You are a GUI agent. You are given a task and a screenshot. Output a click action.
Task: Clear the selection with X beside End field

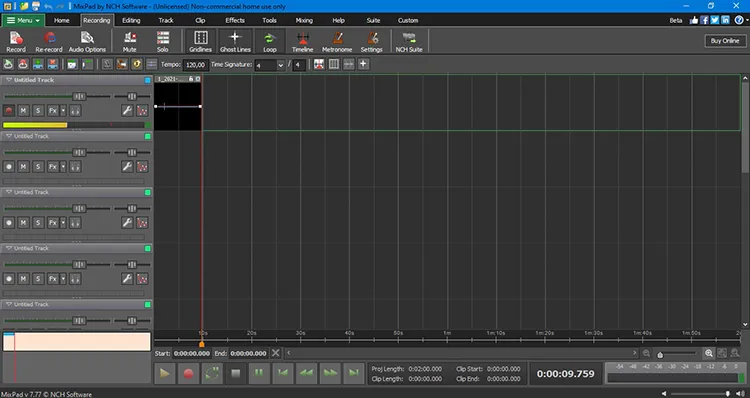click(x=276, y=353)
